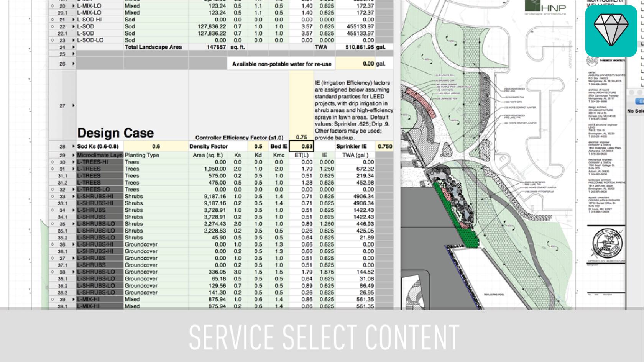Click the L-TREES-LO layer cell

tap(100, 190)
